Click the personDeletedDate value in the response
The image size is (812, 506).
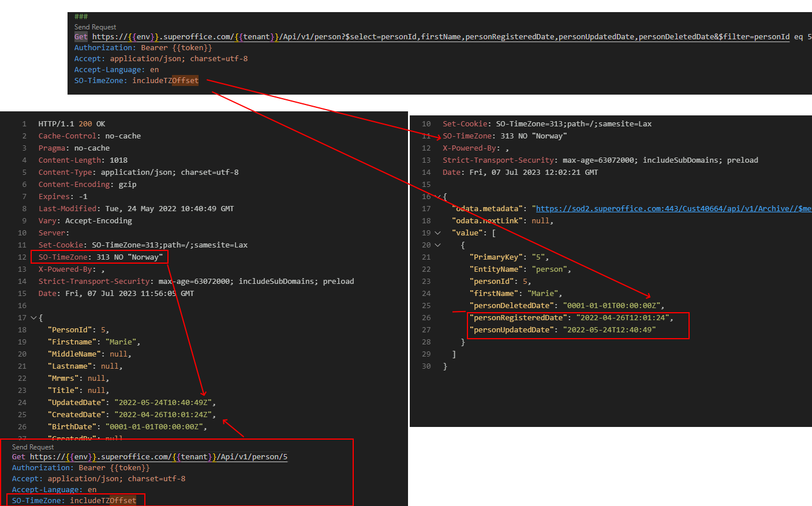coord(615,306)
